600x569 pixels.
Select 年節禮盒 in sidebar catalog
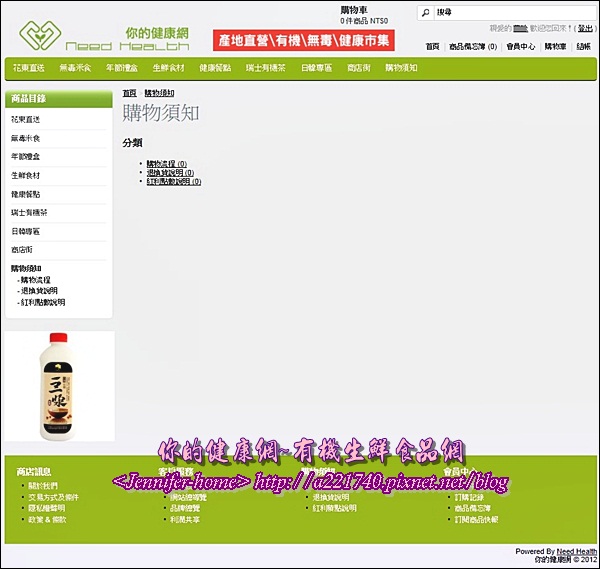tap(25, 157)
